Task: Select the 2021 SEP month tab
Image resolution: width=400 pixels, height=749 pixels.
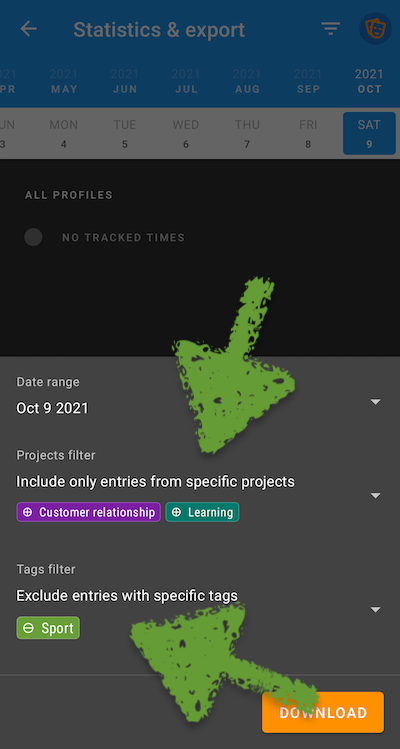Action: tap(308, 81)
